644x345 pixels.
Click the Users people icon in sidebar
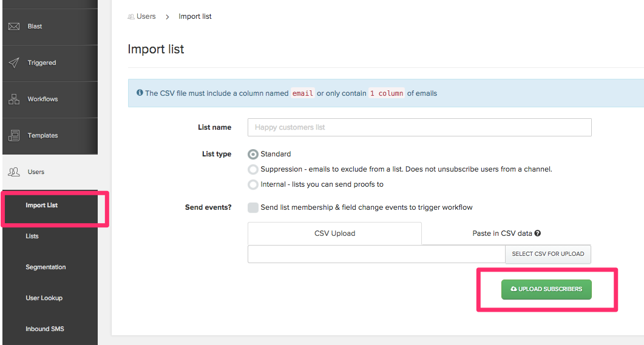pyautogui.click(x=14, y=172)
